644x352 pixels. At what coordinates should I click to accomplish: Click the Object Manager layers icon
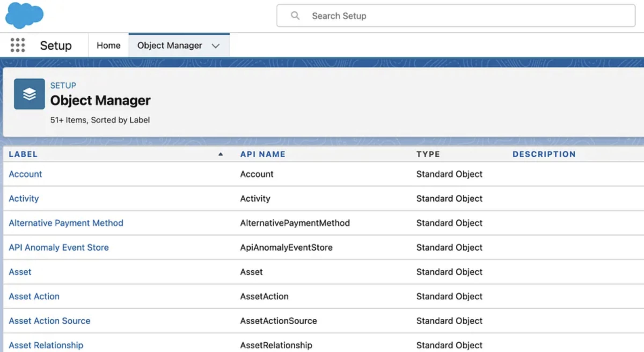click(29, 94)
